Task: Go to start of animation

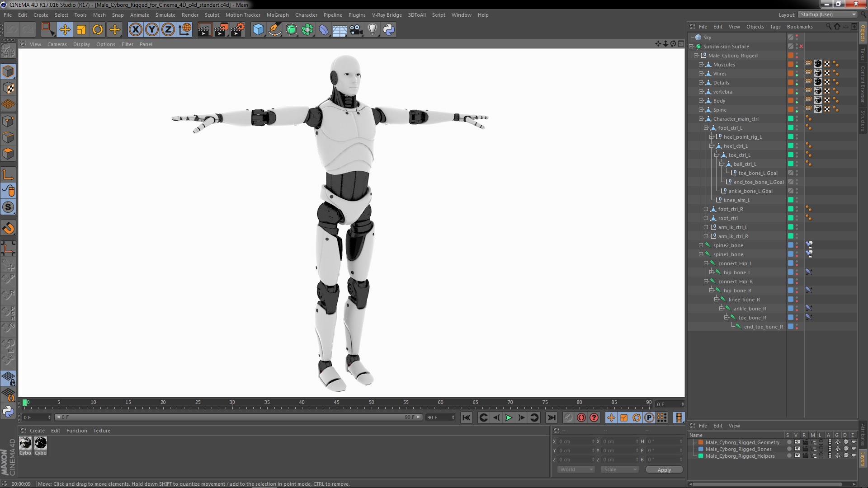Action: click(467, 418)
